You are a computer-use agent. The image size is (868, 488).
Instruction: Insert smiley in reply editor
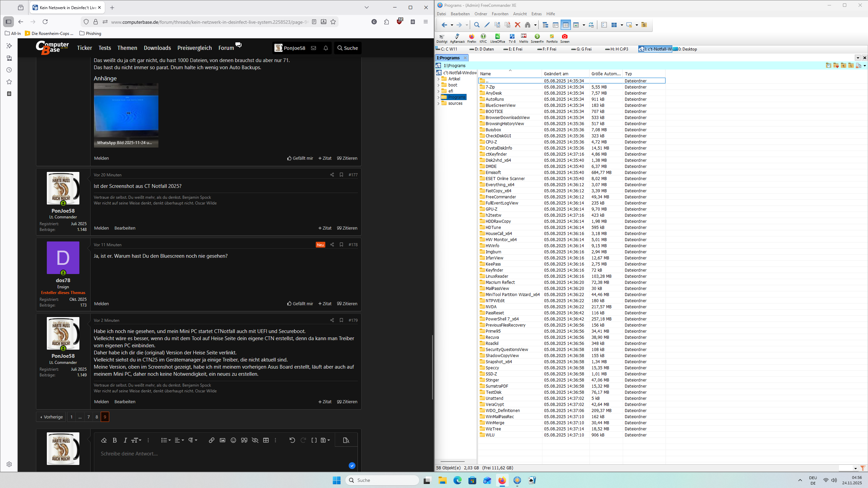[233, 440]
